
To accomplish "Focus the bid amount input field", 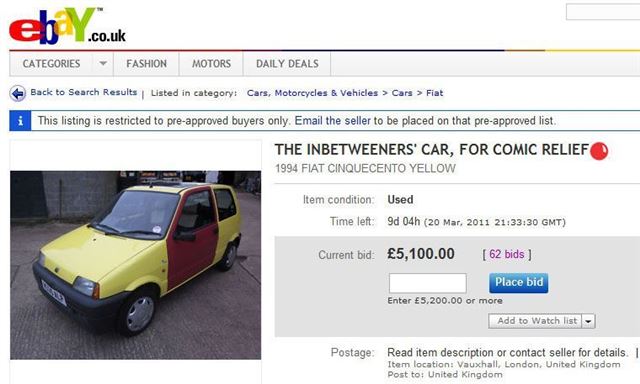I will tap(427, 283).
